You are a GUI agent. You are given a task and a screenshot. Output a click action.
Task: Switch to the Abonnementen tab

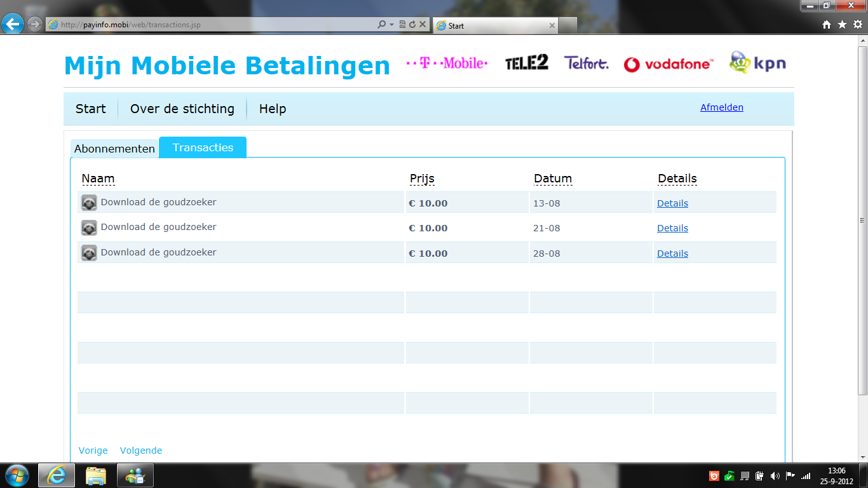114,149
